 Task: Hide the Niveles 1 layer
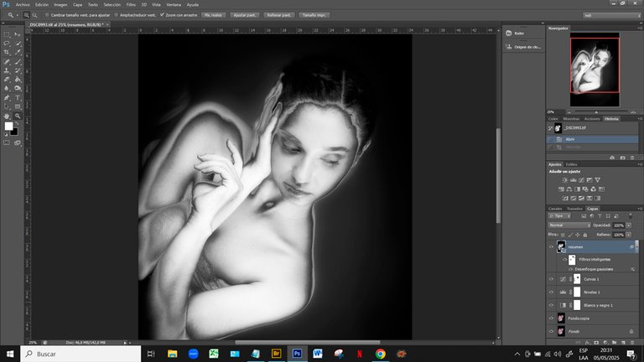click(x=551, y=292)
